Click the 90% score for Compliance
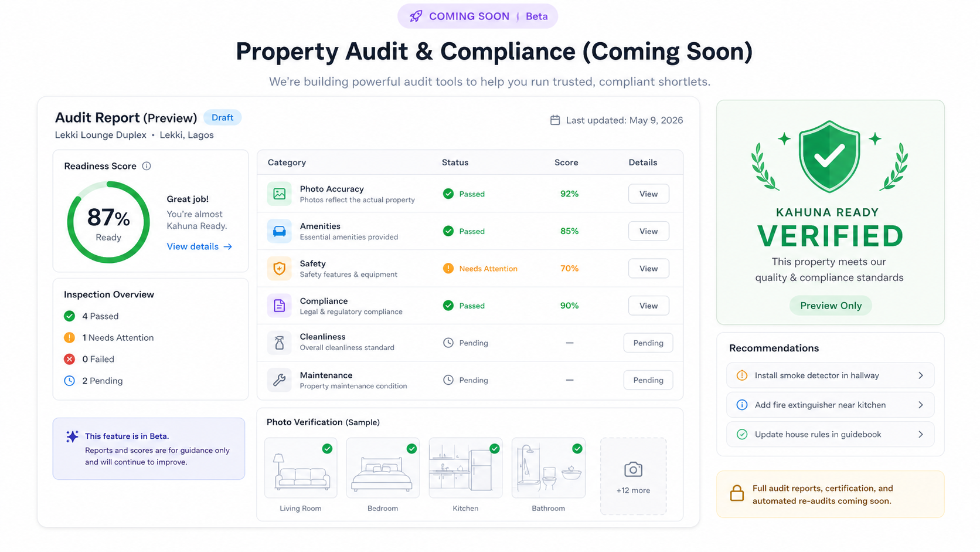Viewport: 980px width, 552px height. click(x=569, y=306)
